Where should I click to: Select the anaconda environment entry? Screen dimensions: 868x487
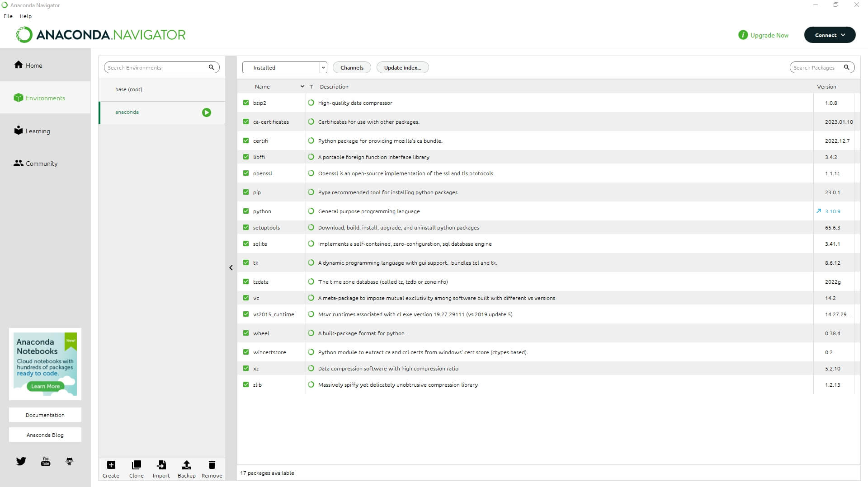click(162, 112)
